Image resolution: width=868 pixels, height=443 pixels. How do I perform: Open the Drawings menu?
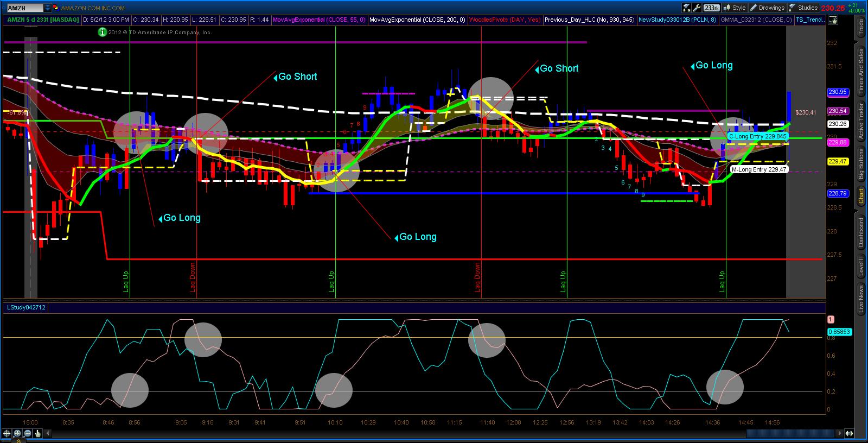[767, 8]
